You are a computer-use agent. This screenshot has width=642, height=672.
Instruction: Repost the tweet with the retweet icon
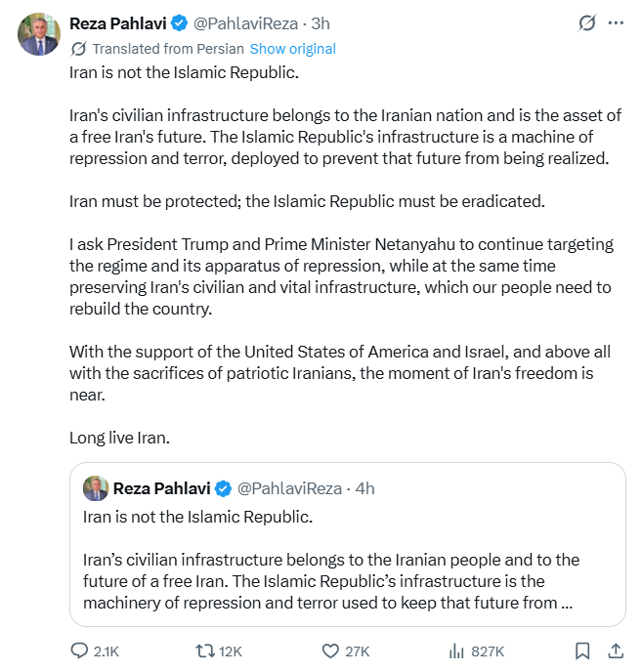coord(206,651)
